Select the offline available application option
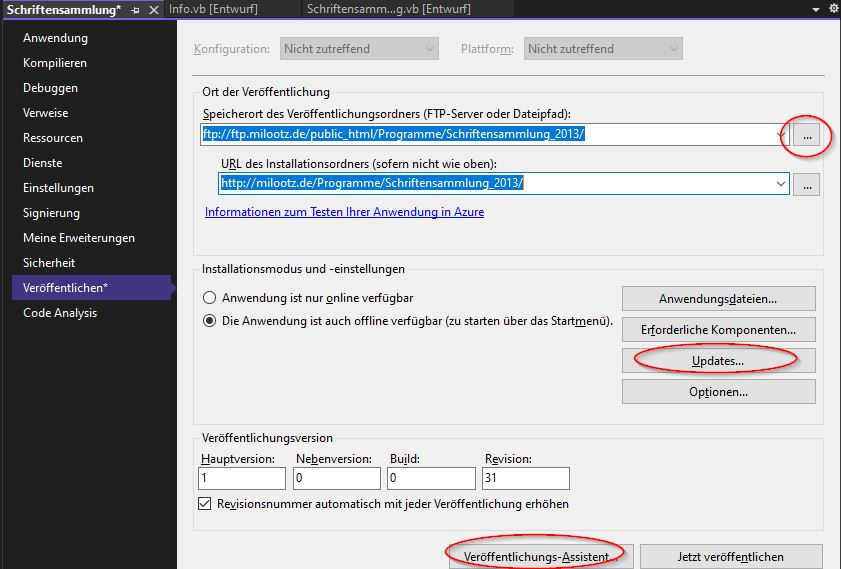The height and width of the screenshot is (569, 841). pyautogui.click(x=210, y=321)
